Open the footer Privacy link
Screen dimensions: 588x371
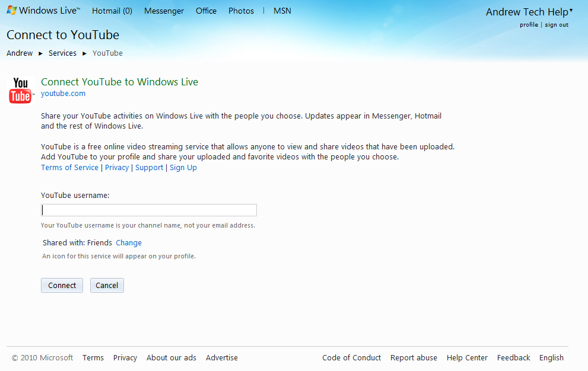coord(125,358)
